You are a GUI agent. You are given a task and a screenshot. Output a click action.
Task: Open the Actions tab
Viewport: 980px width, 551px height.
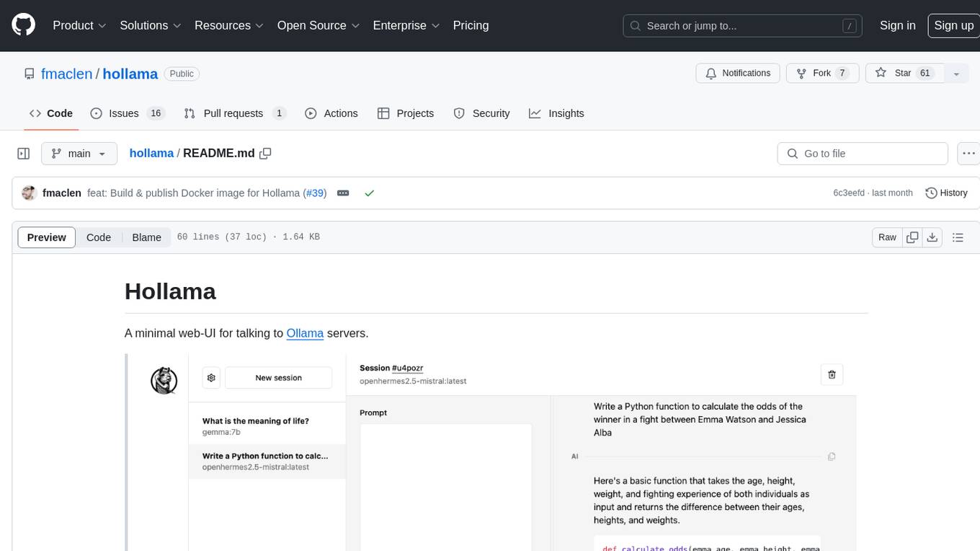331,113
